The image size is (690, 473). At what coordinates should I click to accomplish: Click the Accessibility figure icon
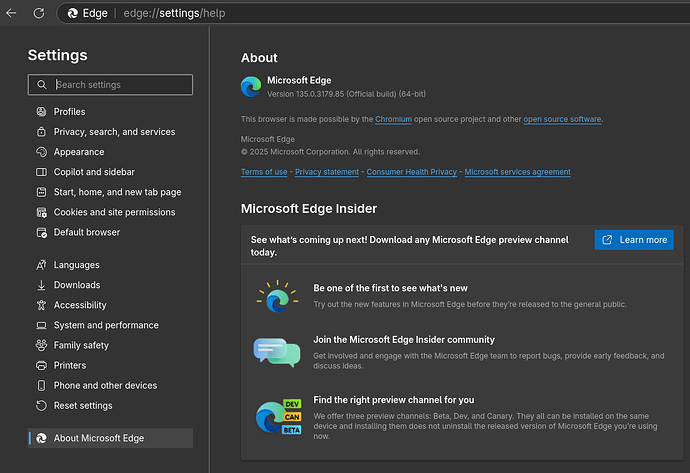click(x=41, y=305)
